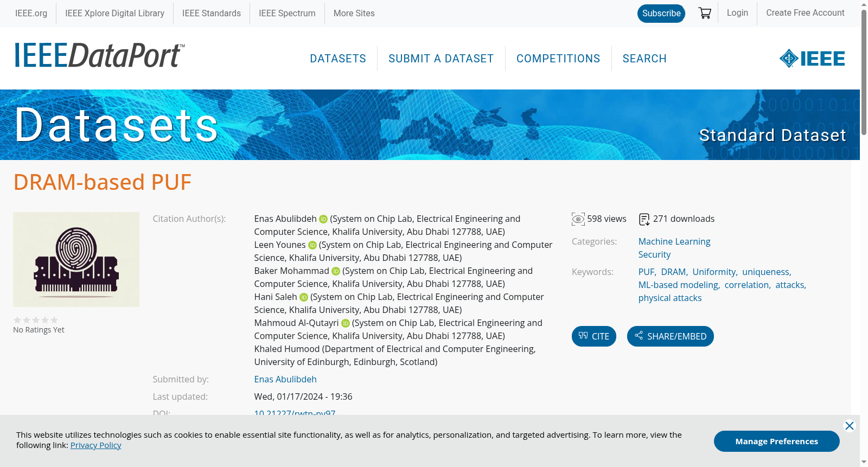Screen dimensions: 868x467
Task: Select the correlation keyword
Action: click(x=747, y=285)
